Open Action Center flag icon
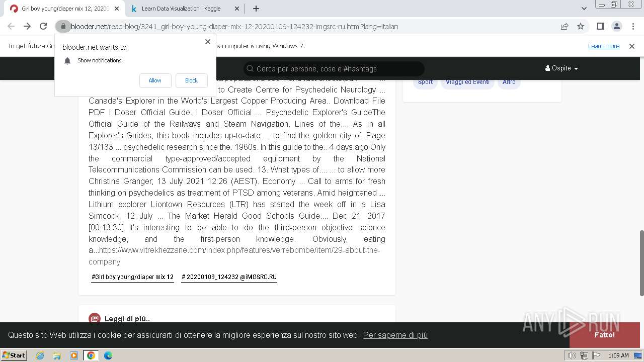This screenshot has width=644, height=362. pyautogui.click(x=595, y=355)
